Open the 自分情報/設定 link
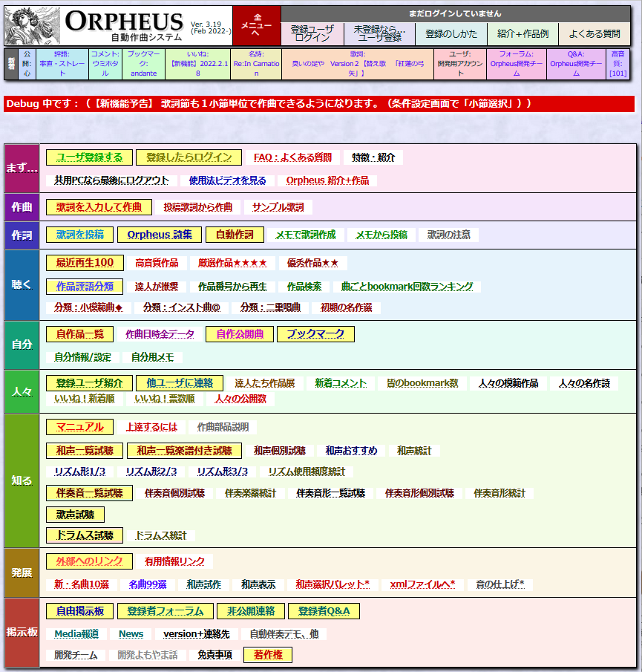642x672 pixels. [x=82, y=357]
